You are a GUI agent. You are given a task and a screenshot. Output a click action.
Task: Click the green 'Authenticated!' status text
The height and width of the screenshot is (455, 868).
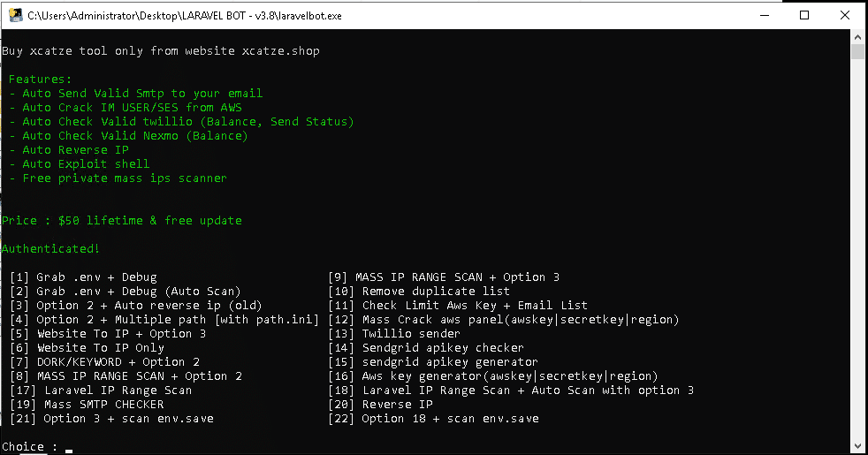(x=51, y=249)
